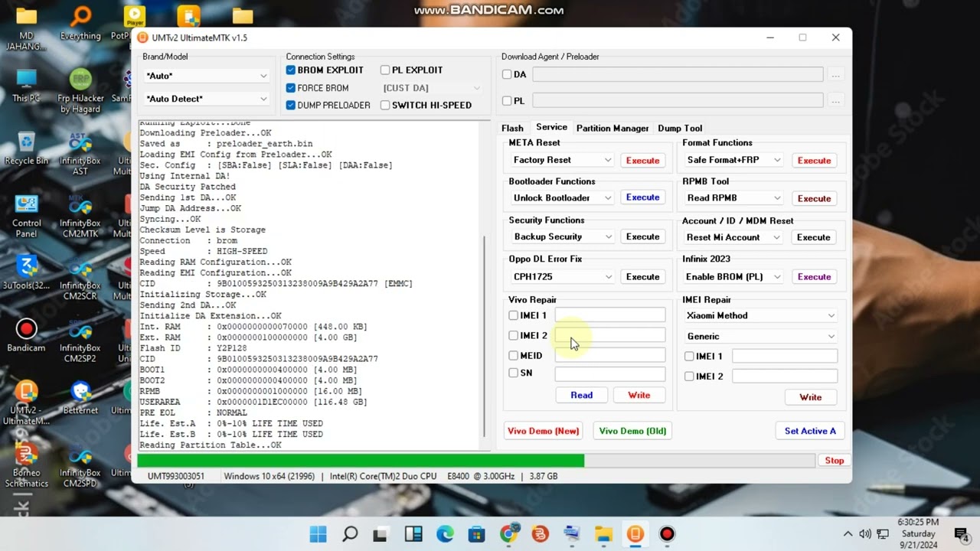
Task: Open Windows Start menu
Action: 318,533
